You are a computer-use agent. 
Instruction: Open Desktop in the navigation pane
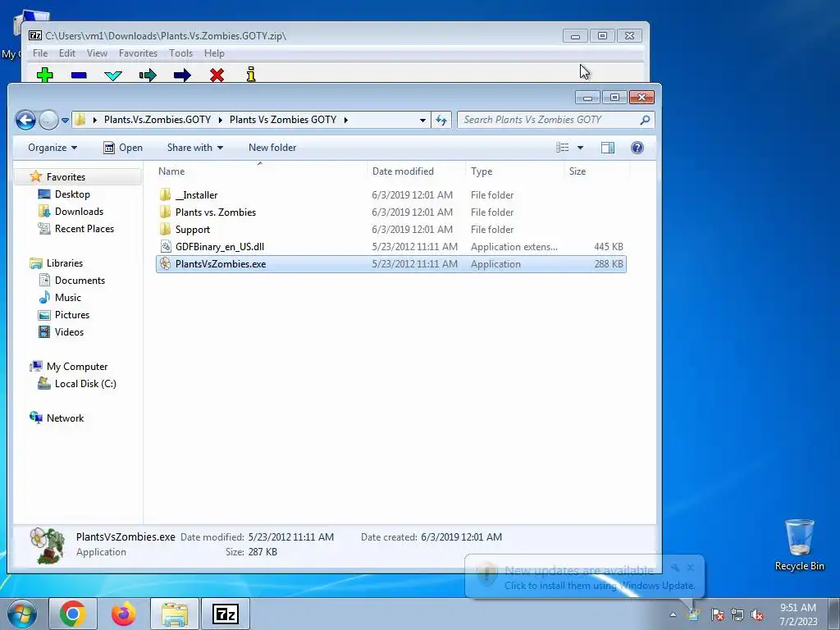click(x=72, y=194)
